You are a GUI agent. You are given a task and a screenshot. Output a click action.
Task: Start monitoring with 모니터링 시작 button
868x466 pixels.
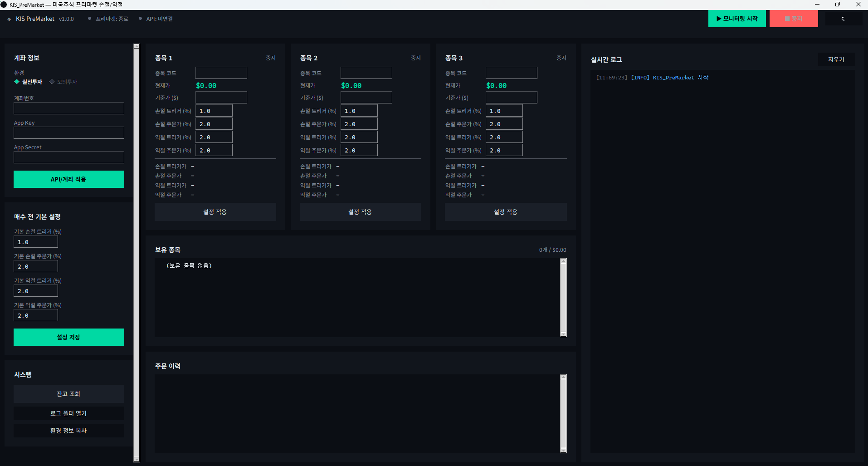tap(737, 19)
